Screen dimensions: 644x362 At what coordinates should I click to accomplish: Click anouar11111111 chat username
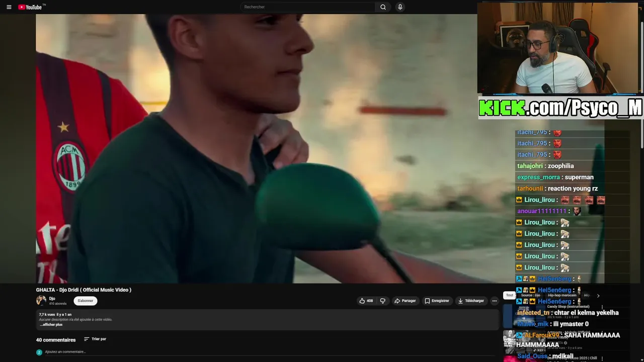(x=542, y=211)
